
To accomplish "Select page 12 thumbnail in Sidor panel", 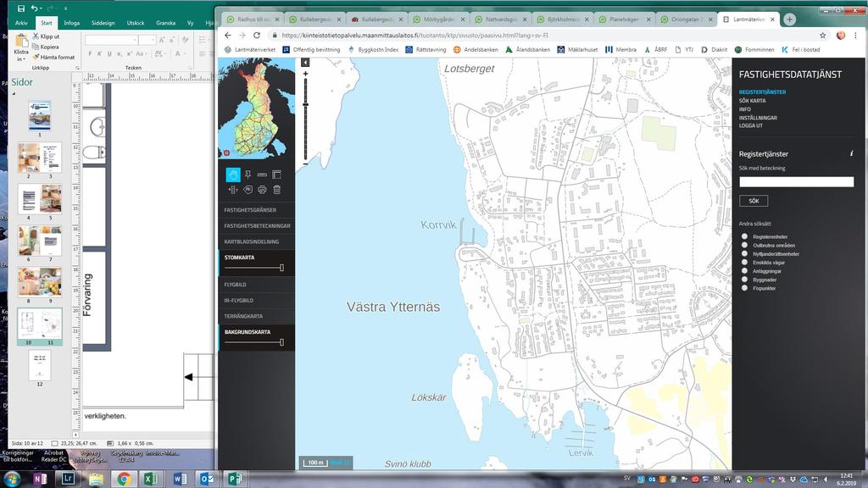I will 39,365.
